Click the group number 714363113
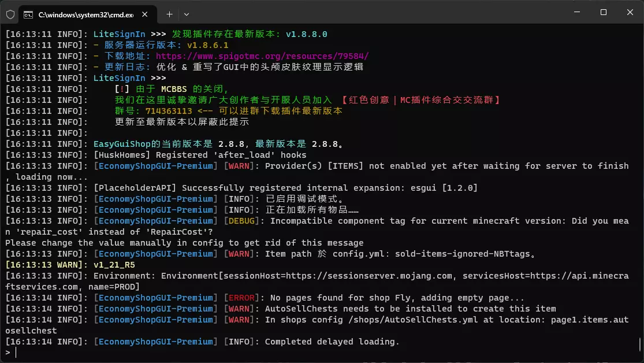644x363 pixels. [x=169, y=111]
